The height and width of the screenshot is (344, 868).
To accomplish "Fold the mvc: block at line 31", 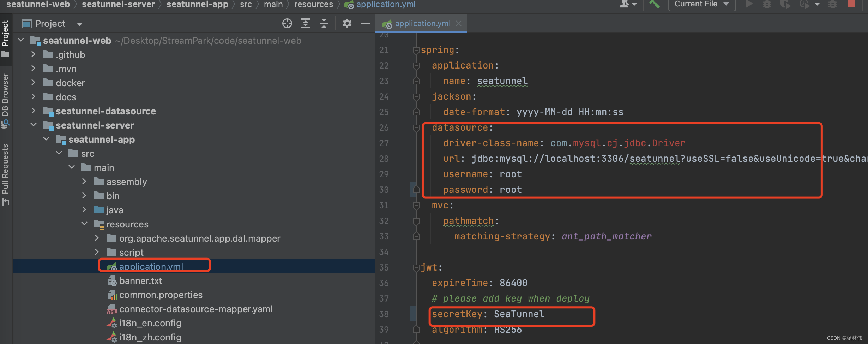I will tap(416, 206).
